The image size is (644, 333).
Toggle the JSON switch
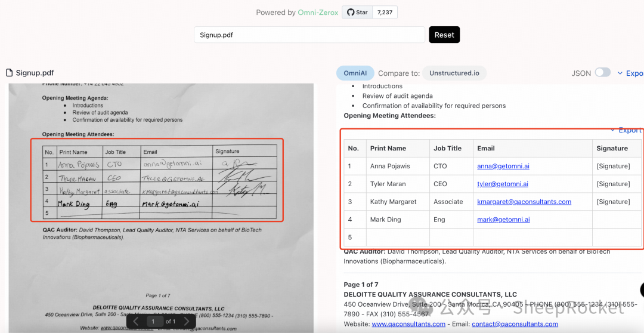602,72
